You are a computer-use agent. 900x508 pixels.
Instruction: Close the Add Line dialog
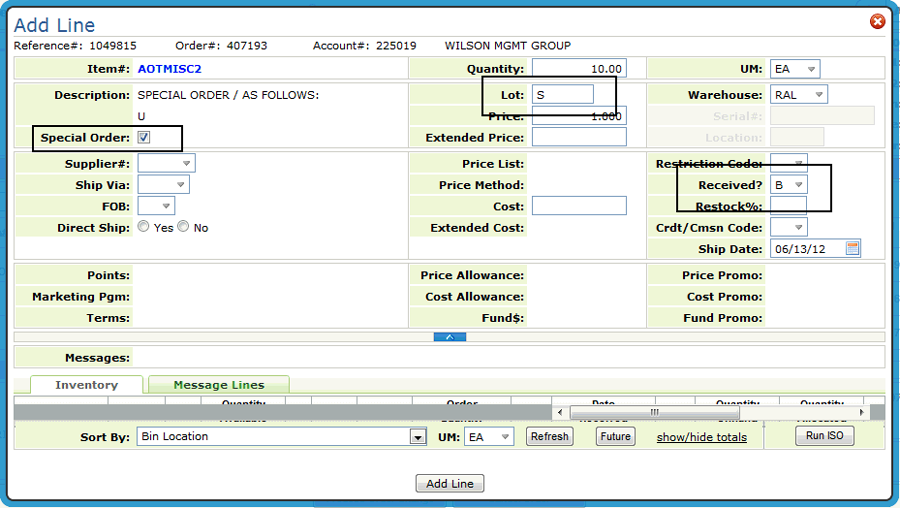click(877, 21)
